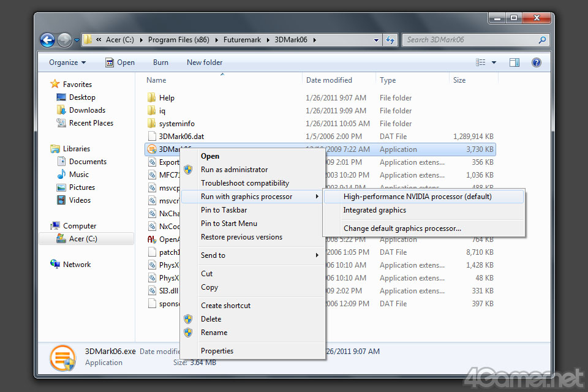Select High-performance NVIDIA processor (default)
The image size is (588, 392).
coord(424,197)
